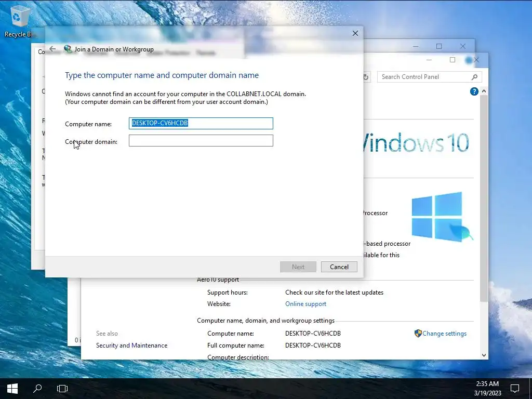Click the 'Type the computer name' wizard heading
Image resolution: width=532 pixels, height=399 pixels.
[x=162, y=75]
